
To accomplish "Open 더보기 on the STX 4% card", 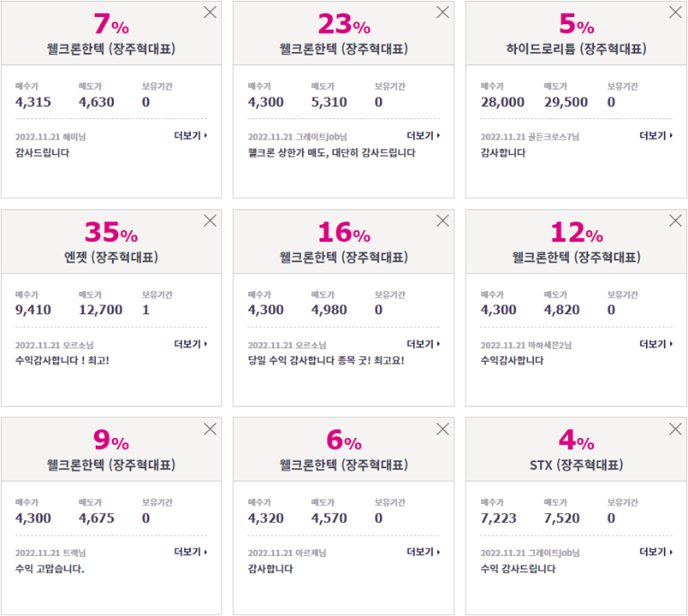I will [x=655, y=552].
